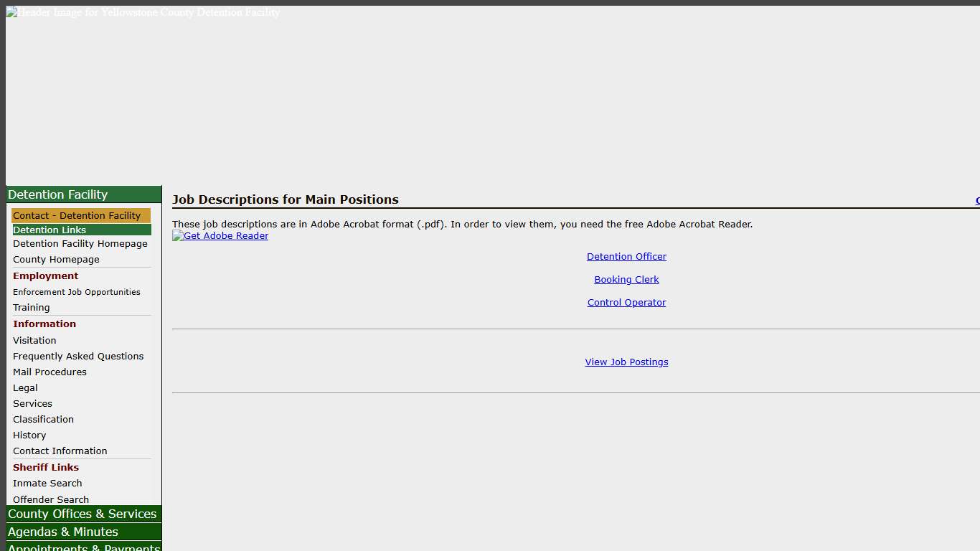Image resolution: width=980 pixels, height=551 pixels.
Task: Open Contact - Detention Facility menu entry
Action: (x=76, y=215)
